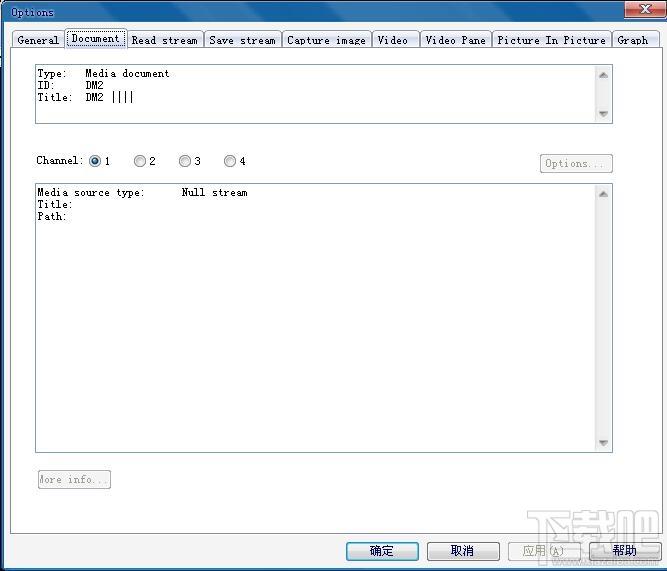Open help via the 帮助 button
The image size is (667, 571).
(x=624, y=551)
